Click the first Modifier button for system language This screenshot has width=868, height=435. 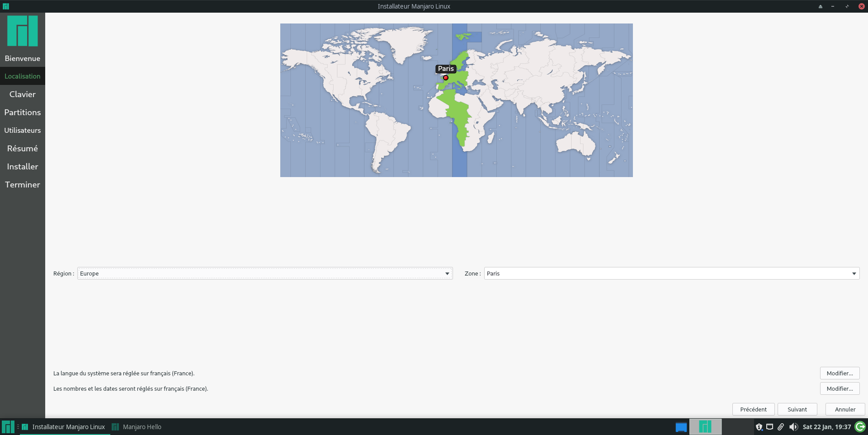(x=840, y=373)
